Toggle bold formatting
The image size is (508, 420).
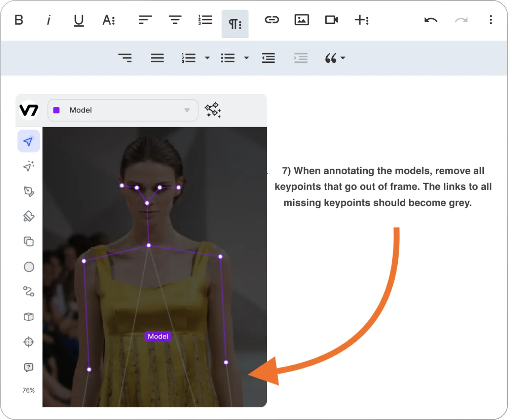pos(19,20)
